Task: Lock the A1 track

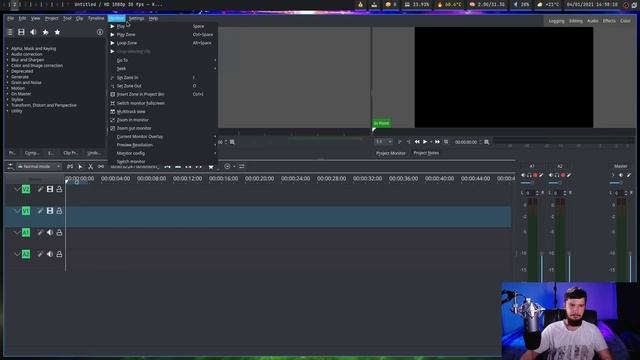Action: [59, 233]
